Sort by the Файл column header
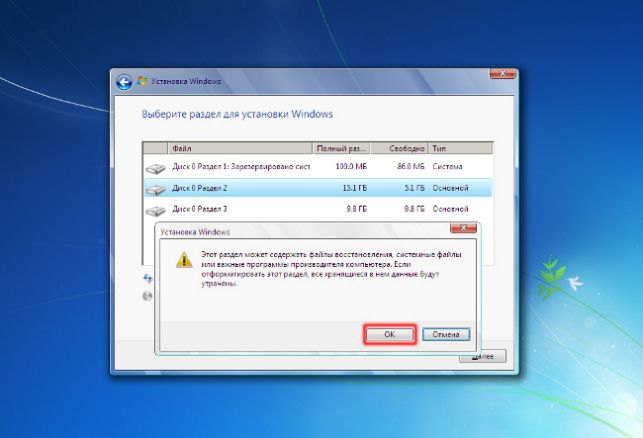This screenshot has height=438, width=643. coord(240,148)
